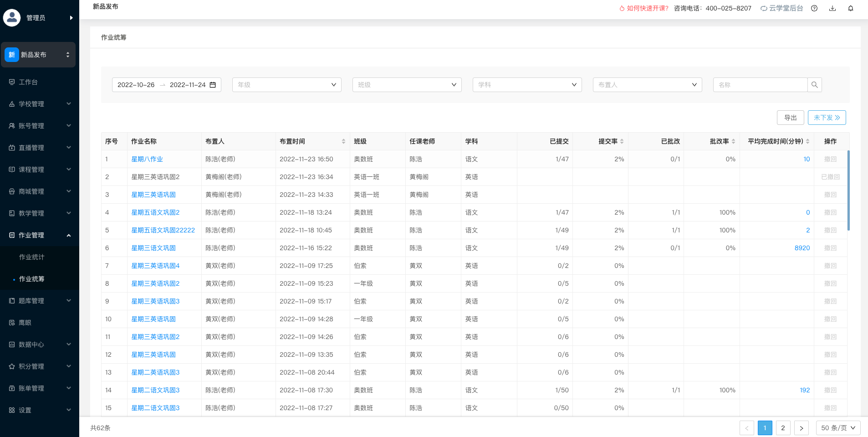Open help question mark icon in header
Image resolution: width=868 pixels, height=437 pixels.
pyautogui.click(x=814, y=8)
